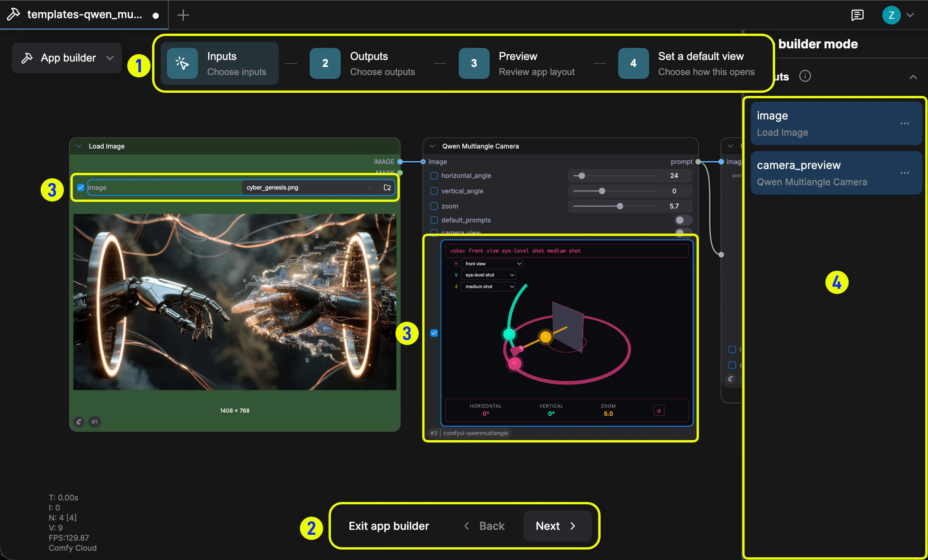Open the folder icon next to cyber_genesis.png
The width and height of the screenshot is (928, 560).
(387, 187)
